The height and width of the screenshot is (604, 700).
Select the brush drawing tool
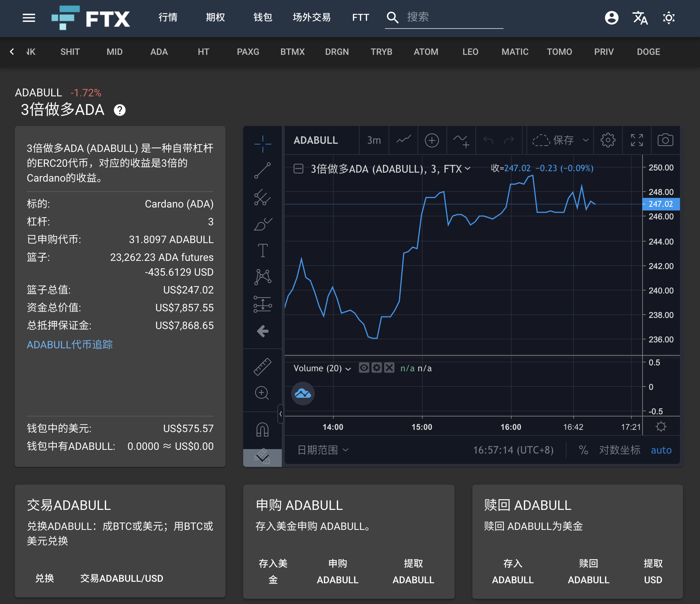[262, 224]
